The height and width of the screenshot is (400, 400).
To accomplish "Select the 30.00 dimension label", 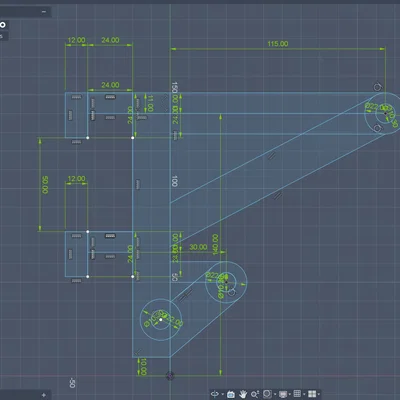I will click(x=198, y=247).
